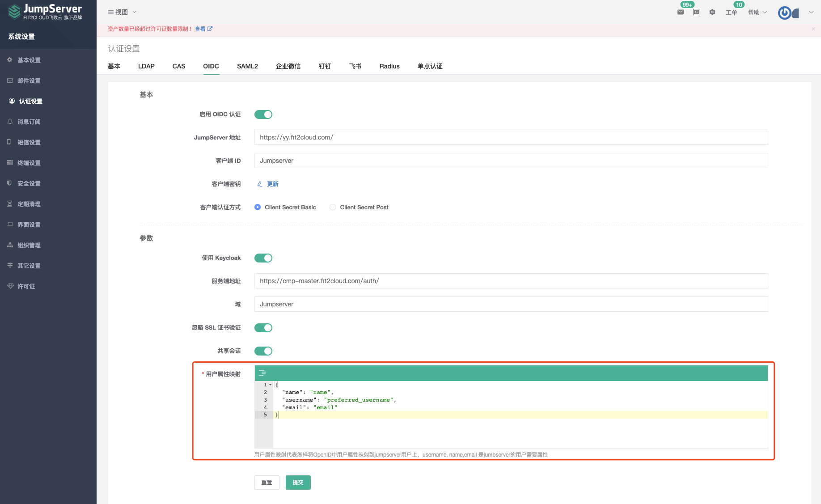Viewport: 821px width, 504px height.
Task: Click the format JSON icon in code editor
Action: (262, 373)
